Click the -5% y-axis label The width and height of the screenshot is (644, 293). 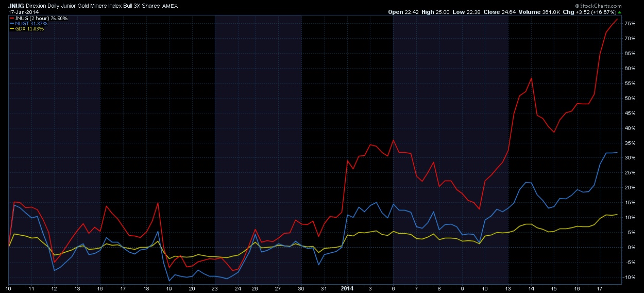click(629, 263)
